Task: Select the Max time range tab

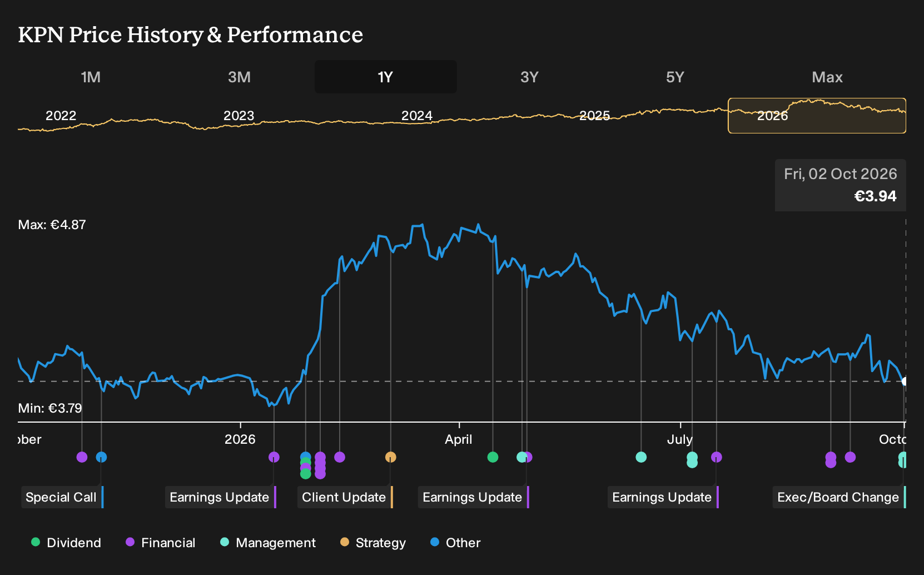Action: [827, 77]
